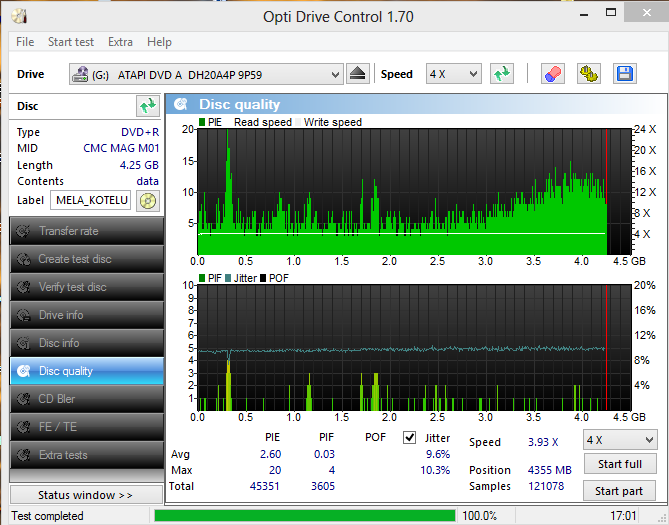Screen dimensions: 669x525
Task: Open the Extra menu
Action: pyautogui.click(x=120, y=42)
